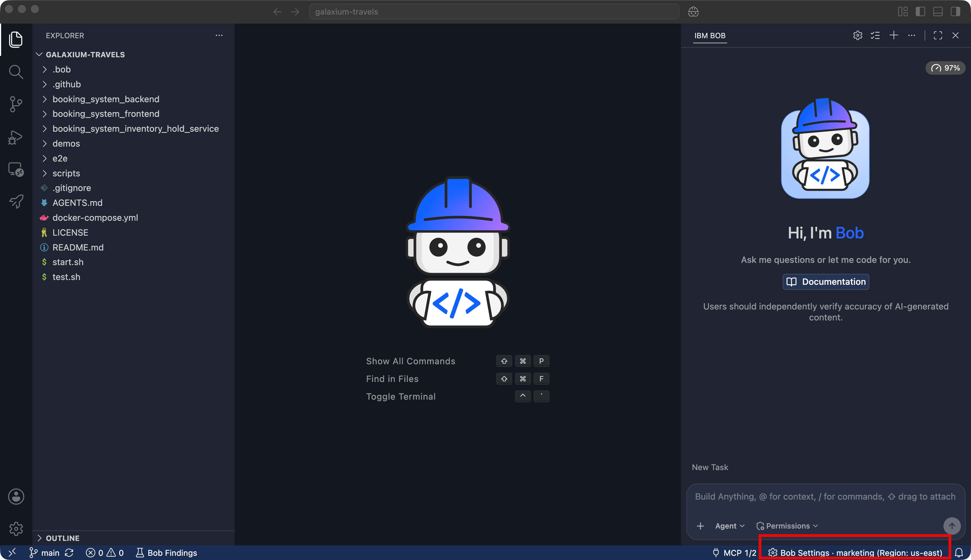
Task: Open the Accounts menu icon
Action: click(x=16, y=497)
